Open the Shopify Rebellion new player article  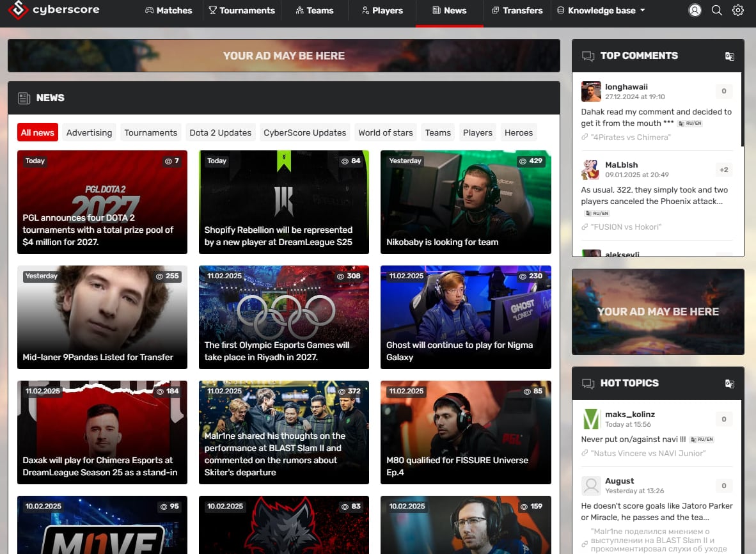[284, 202]
